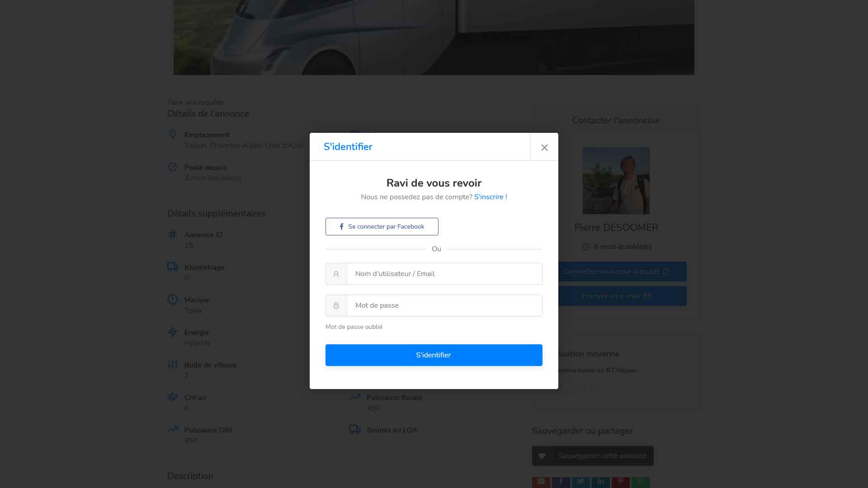Share the listing on LinkedIn icon
This screenshot has height=488, width=868.
(601, 482)
